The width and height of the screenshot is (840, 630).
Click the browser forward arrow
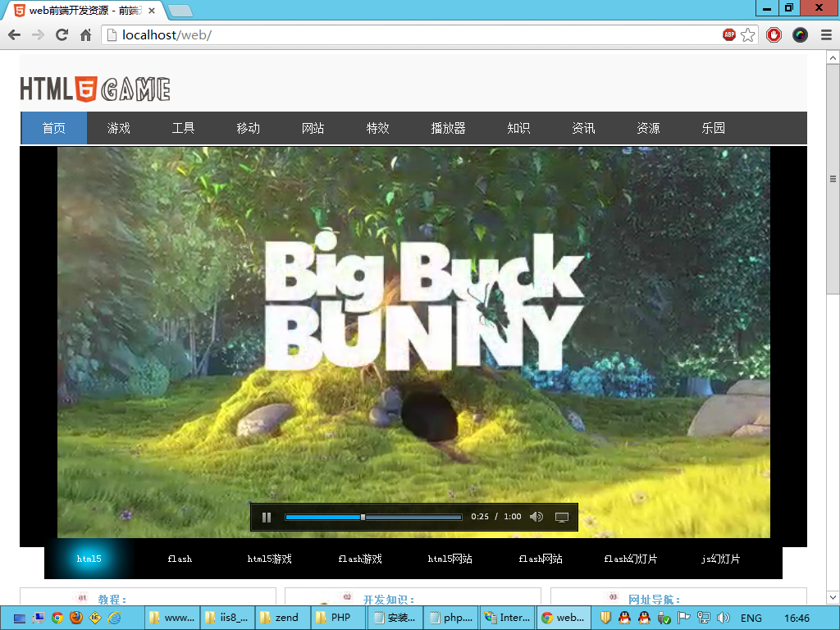coord(38,35)
